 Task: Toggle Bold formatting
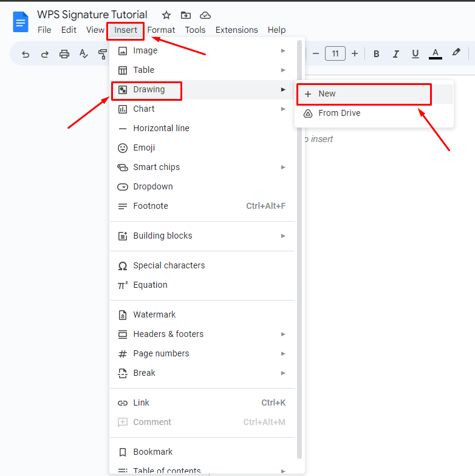point(377,54)
